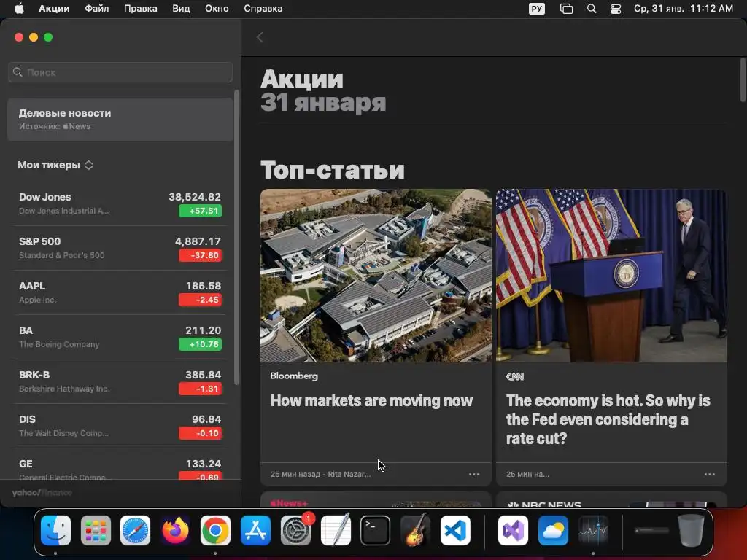Screen dimensions: 747x560
Task: Click the menu bar date and time
Action: pyautogui.click(x=683, y=9)
